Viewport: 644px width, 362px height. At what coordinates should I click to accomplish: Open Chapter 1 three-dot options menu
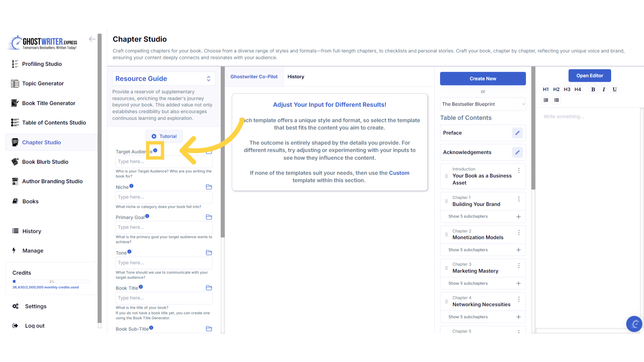[x=519, y=199]
